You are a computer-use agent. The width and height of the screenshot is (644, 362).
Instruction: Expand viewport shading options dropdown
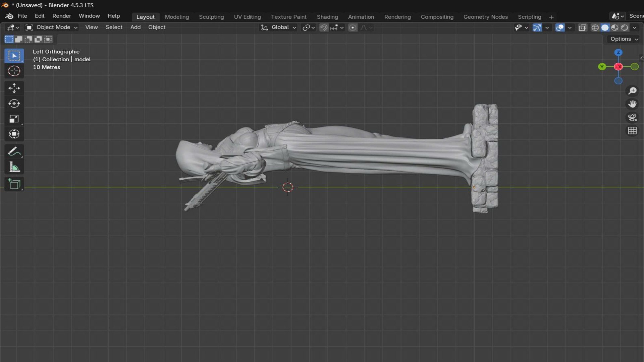[x=634, y=27]
